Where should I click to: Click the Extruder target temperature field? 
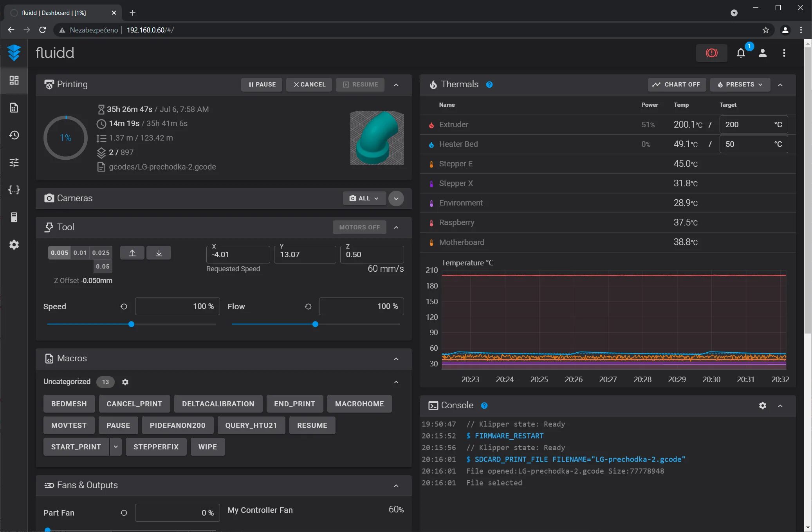pos(746,124)
